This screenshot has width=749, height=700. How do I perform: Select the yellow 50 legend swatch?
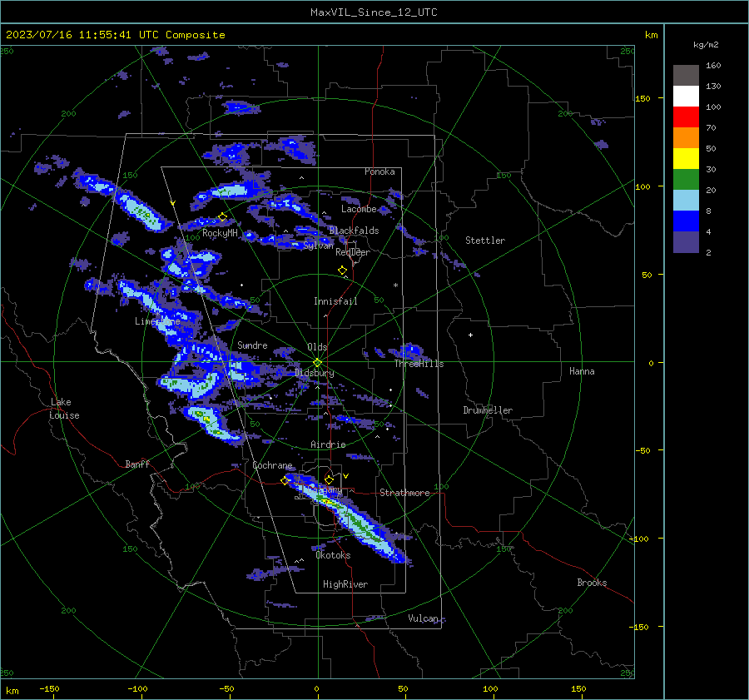coord(686,159)
